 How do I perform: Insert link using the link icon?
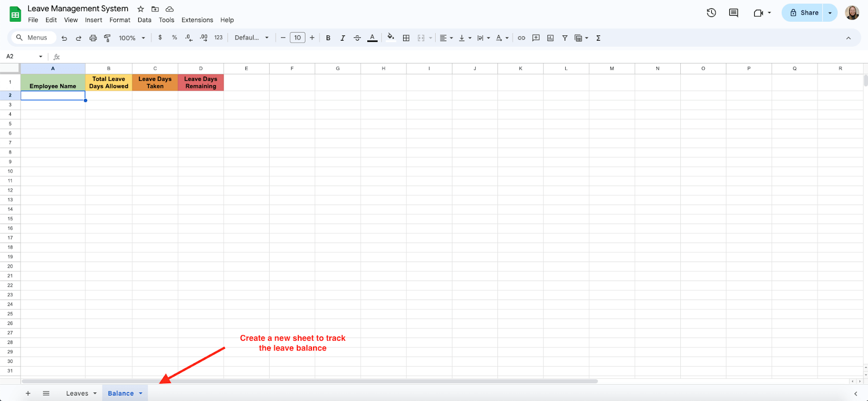click(x=521, y=38)
